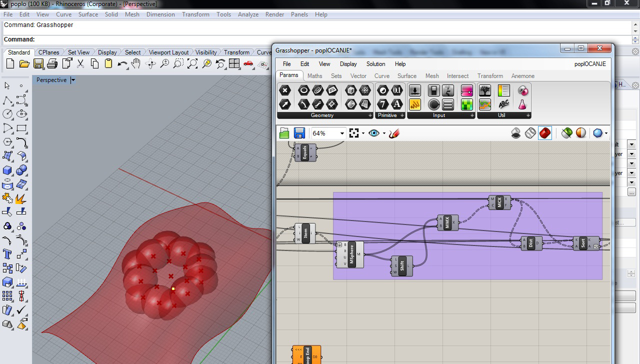
Task: Click the four viewports layout icon
Action: pyautogui.click(x=234, y=63)
